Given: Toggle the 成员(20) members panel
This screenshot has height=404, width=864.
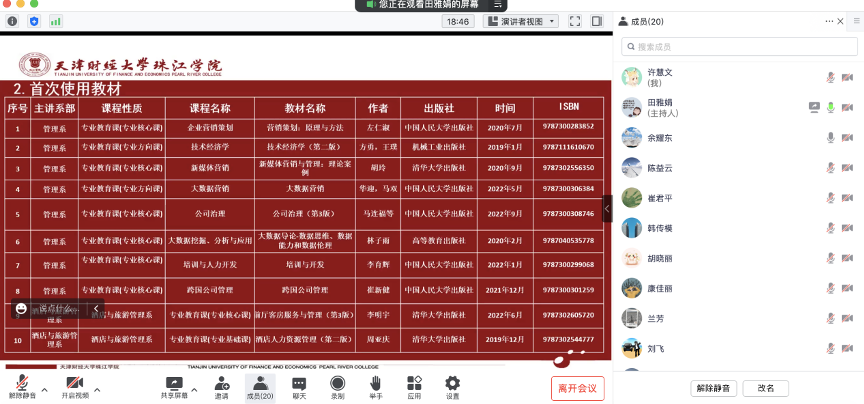Looking at the screenshot, I should click(x=259, y=383).
